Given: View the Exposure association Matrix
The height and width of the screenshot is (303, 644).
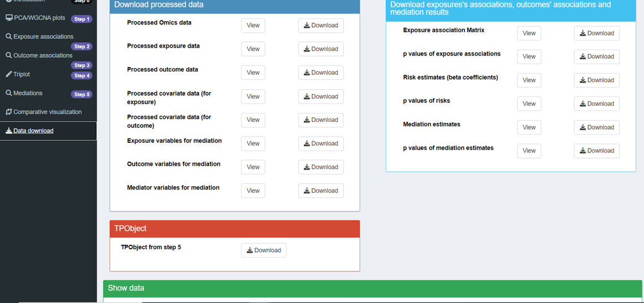Looking at the screenshot, I should coord(529,33).
